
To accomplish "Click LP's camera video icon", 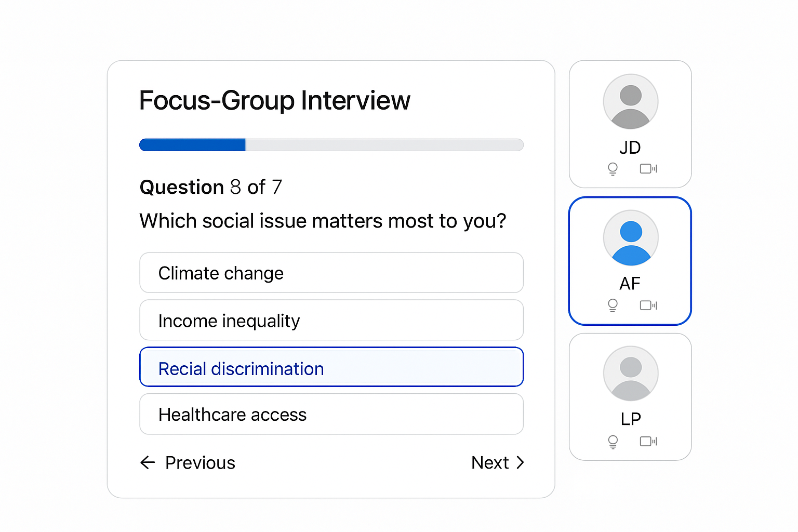I will pos(648,441).
